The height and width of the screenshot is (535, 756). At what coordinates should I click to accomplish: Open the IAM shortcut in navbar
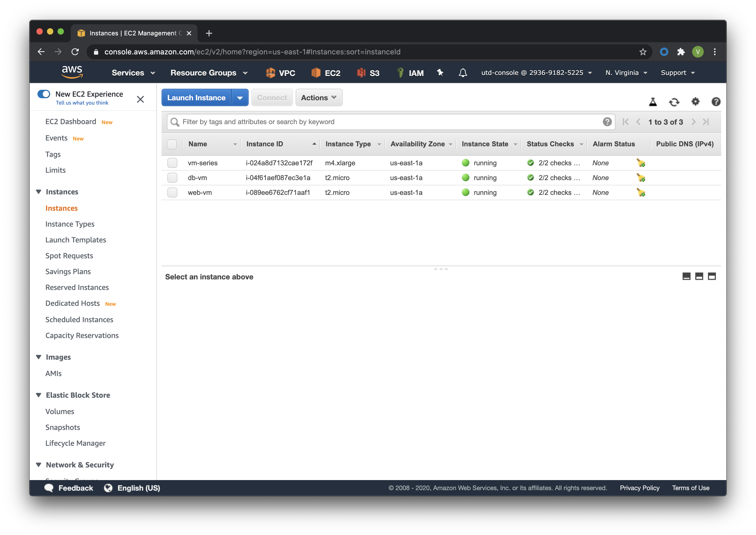(x=410, y=73)
